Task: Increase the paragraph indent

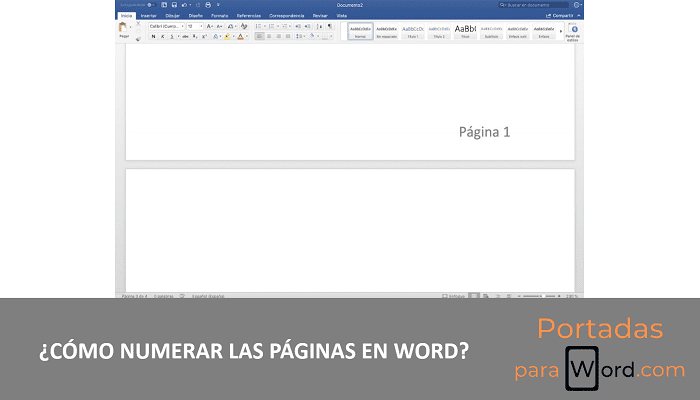Action: (x=307, y=26)
